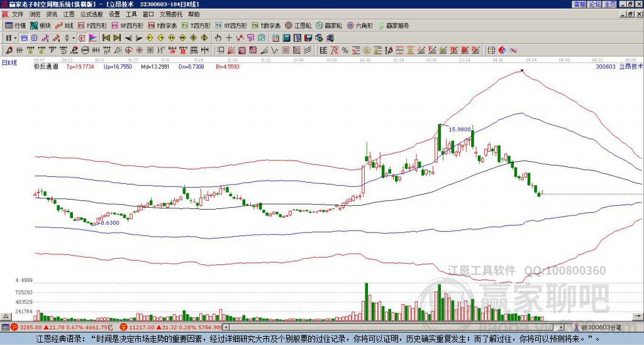
Task: Open the 日 period dropdown
Action: click(11, 38)
